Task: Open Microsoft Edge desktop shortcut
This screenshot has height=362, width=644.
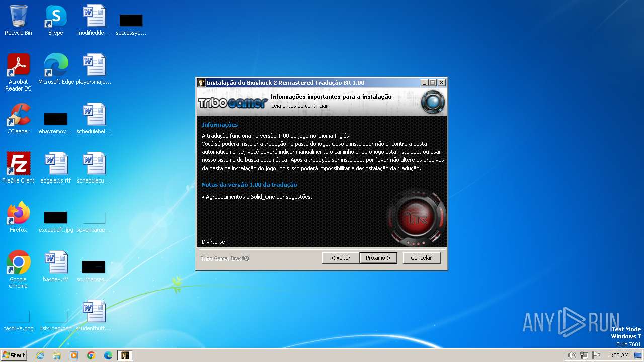Action: point(56,69)
